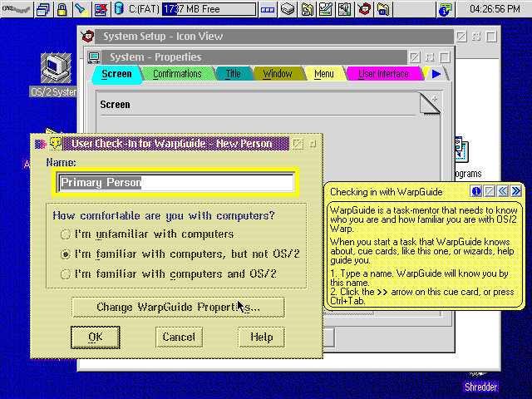
Task: Click the WarpGuide dialog title bar icon
Action: [x=56, y=144]
